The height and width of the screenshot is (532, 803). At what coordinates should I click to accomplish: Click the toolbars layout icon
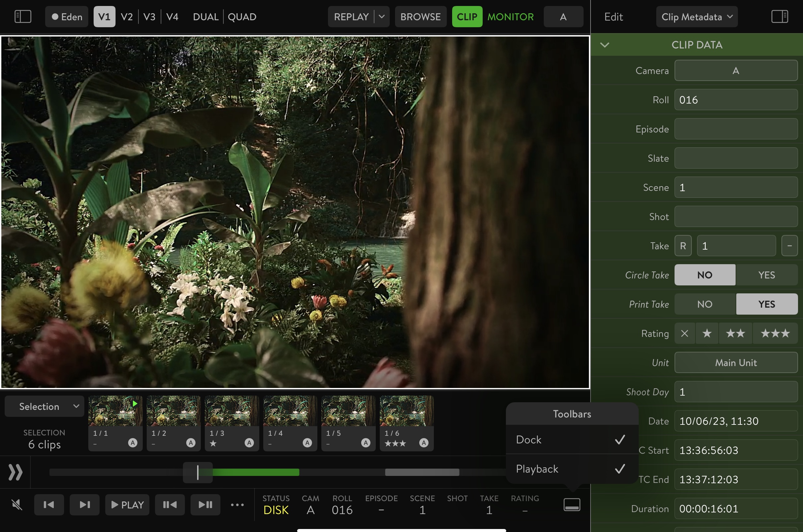pyautogui.click(x=572, y=505)
